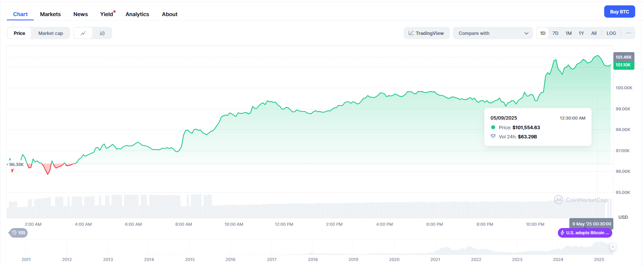
Task: Open the Analytics tab
Action: pyautogui.click(x=137, y=14)
